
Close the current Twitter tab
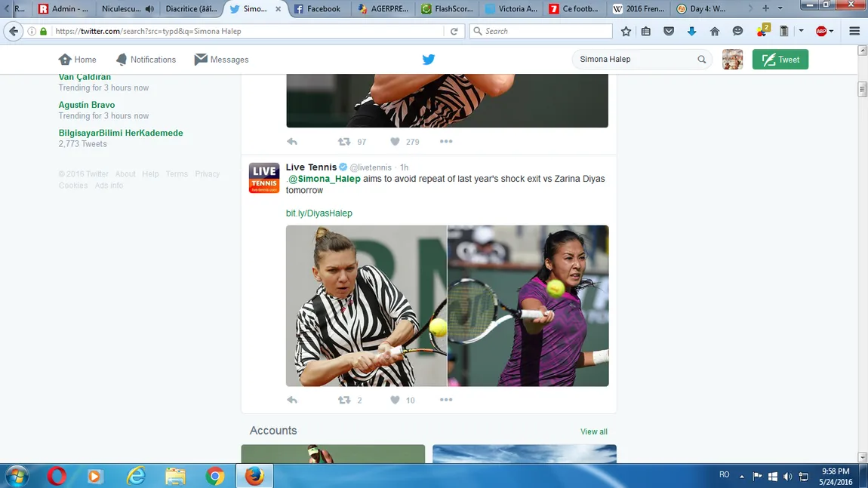[278, 9]
